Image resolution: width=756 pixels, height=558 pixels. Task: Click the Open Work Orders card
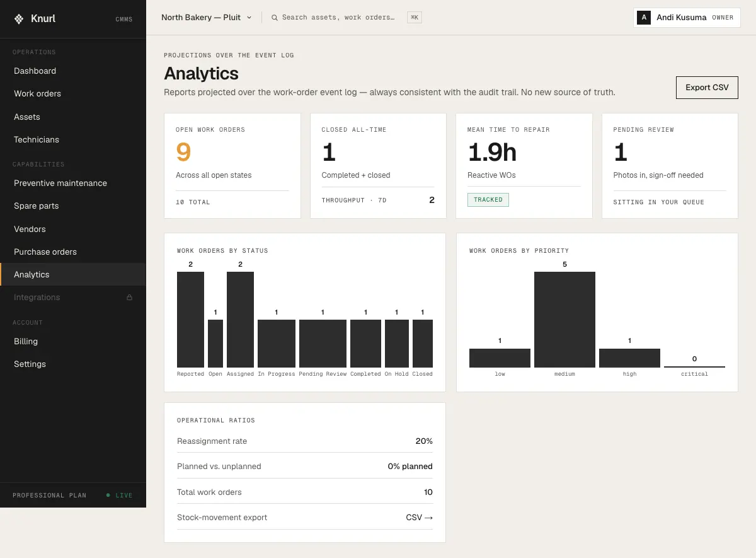coord(232,166)
